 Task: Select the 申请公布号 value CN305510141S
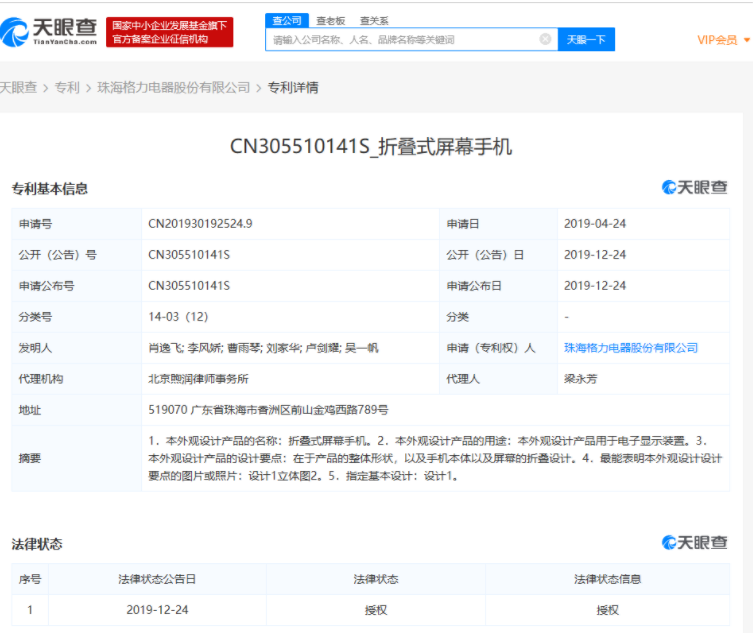click(189, 286)
